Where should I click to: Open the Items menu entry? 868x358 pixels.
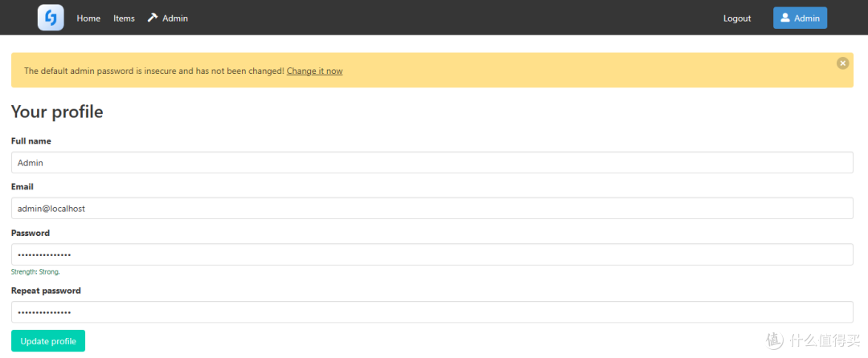(x=124, y=18)
